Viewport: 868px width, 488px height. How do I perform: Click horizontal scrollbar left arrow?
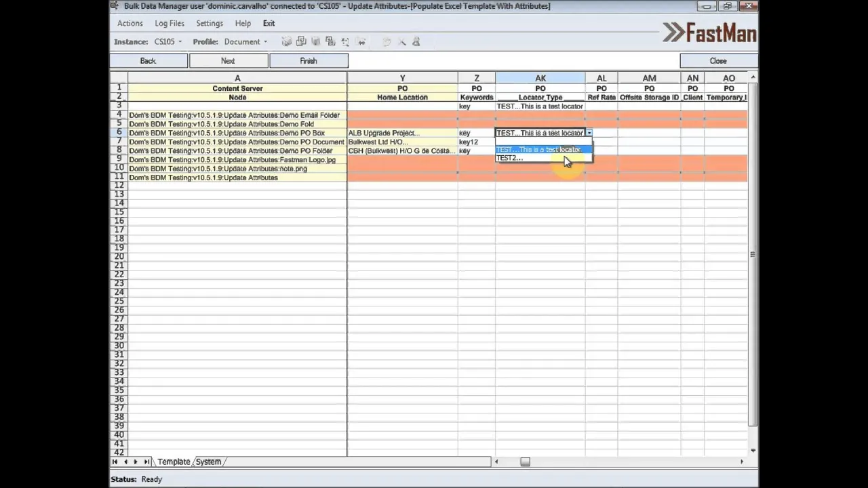[496, 462]
